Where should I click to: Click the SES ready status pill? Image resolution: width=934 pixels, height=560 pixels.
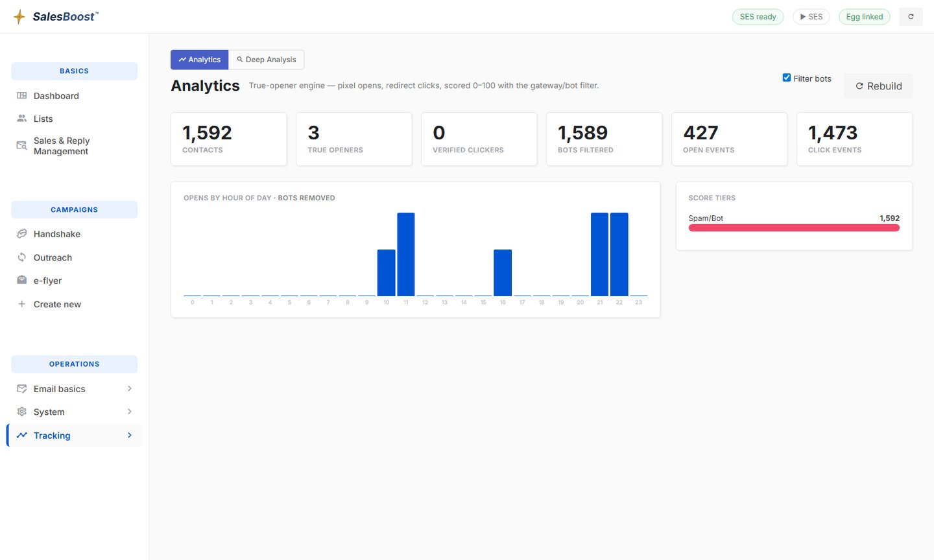[758, 17]
